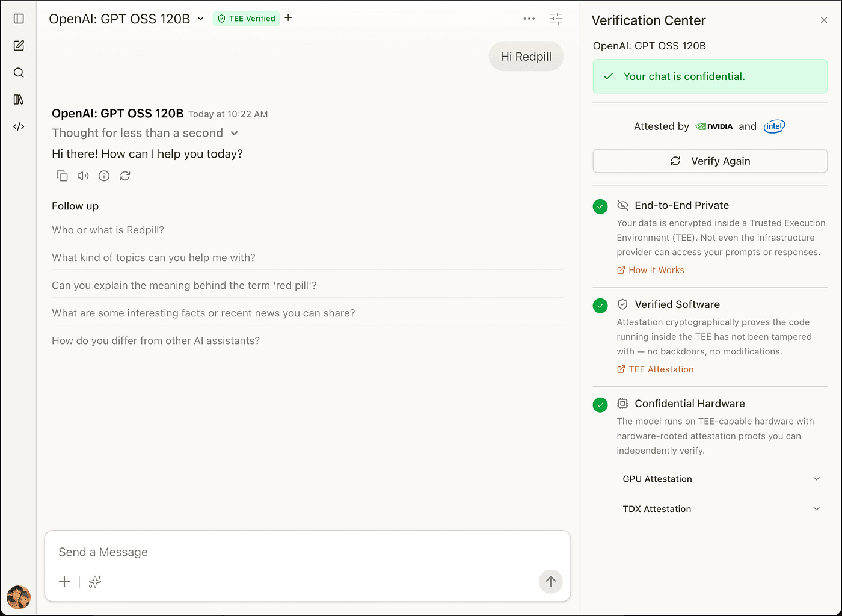Click the Verify Again button
Viewport: 842px width, 616px height.
(x=710, y=161)
